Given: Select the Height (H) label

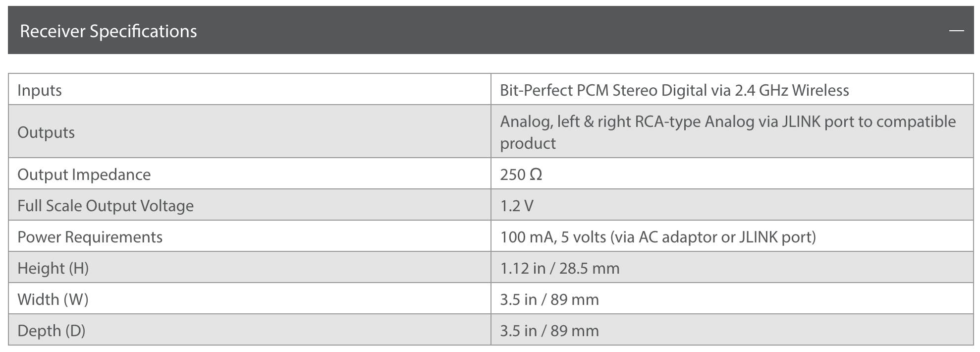Looking at the screenshot, I should pos(53,268).
